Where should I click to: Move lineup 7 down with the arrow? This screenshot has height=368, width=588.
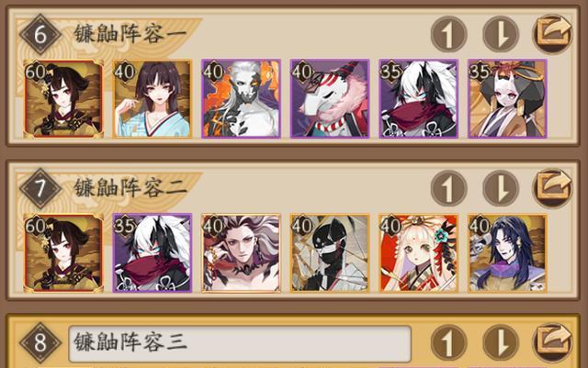pyautogui.click(x=501, y=188)
